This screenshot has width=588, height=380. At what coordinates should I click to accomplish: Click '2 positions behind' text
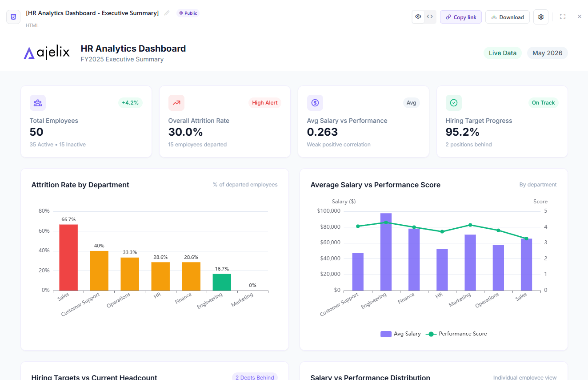click(468, 145)
